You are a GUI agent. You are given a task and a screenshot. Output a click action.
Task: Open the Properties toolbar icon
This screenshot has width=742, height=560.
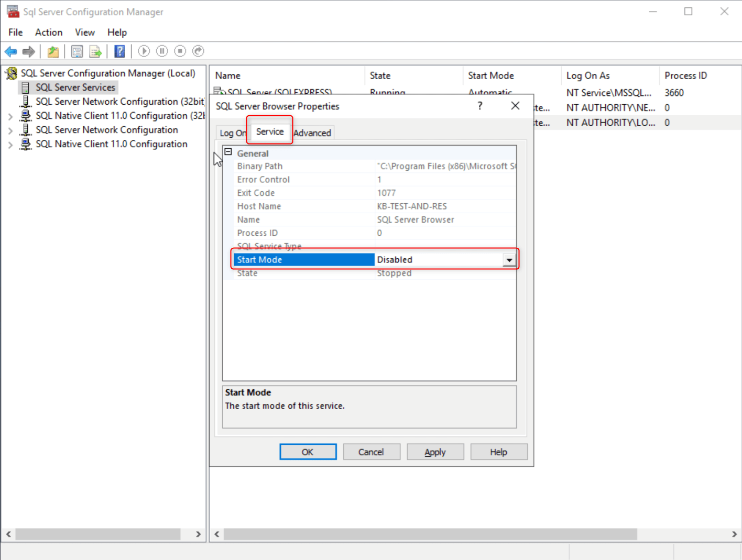pyautogui.click(x=77, y=51)
